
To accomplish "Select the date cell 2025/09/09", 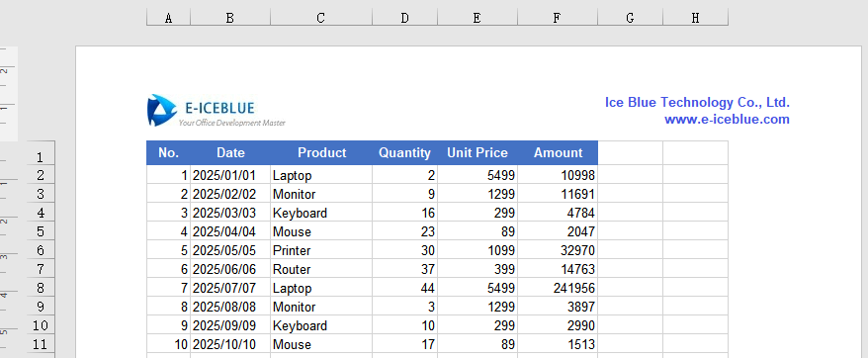I will pyautogui.click(x=230, y=325).
